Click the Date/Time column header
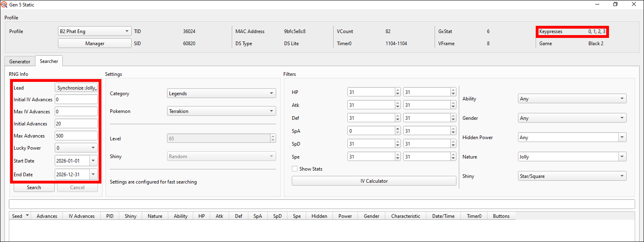644x242 pixels. tap(444, 216)
